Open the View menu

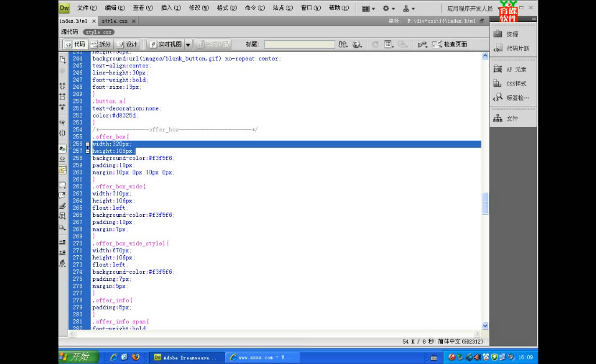pos(143,8)
